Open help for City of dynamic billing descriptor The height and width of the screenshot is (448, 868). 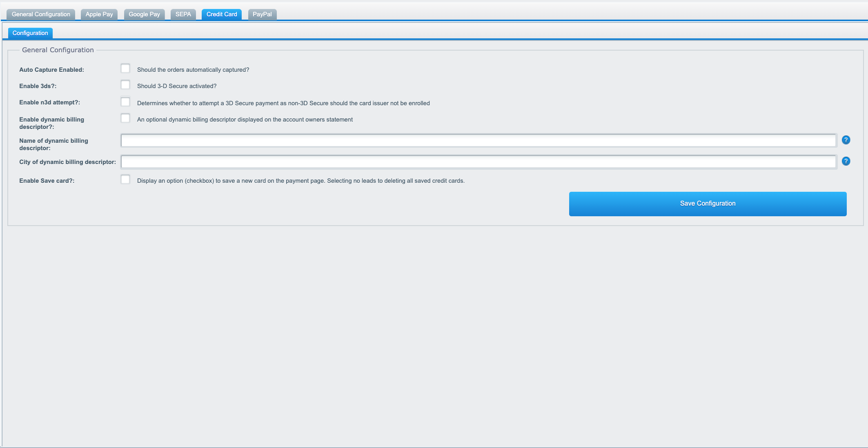(846, 161)
